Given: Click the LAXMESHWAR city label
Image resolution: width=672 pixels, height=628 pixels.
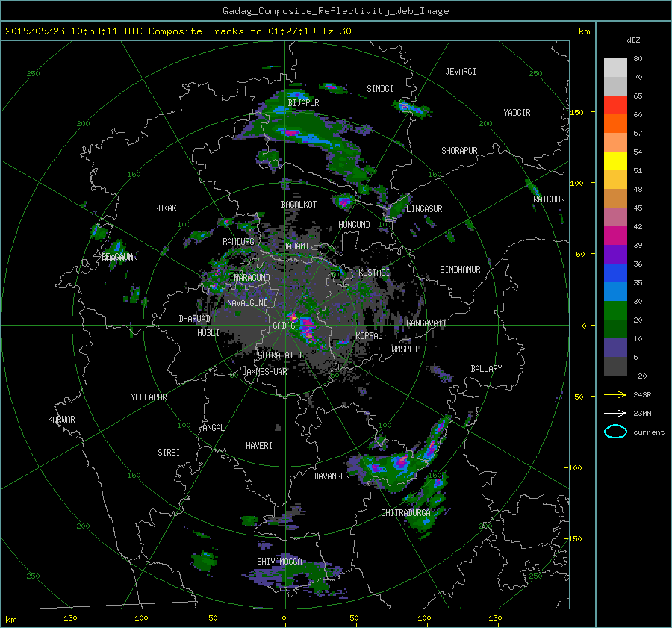Looking at the screenshot, I should [x=264, y=372].
